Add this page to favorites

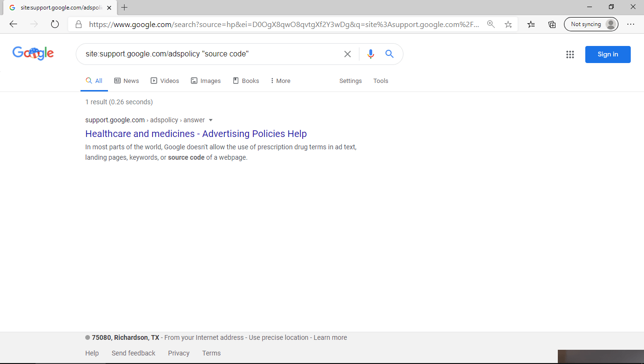click(x=508, y=24)
